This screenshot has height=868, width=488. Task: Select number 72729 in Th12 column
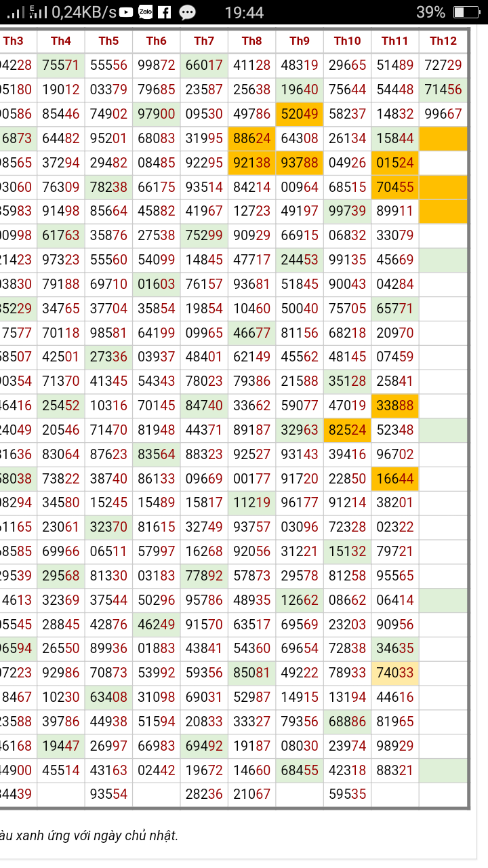[x=443, y=65]
